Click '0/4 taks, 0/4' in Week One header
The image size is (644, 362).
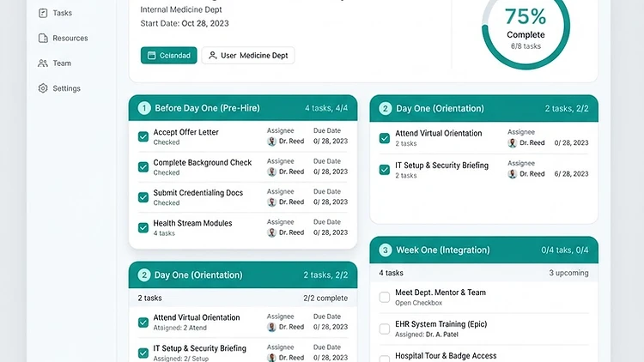click(x=565, y=250)
